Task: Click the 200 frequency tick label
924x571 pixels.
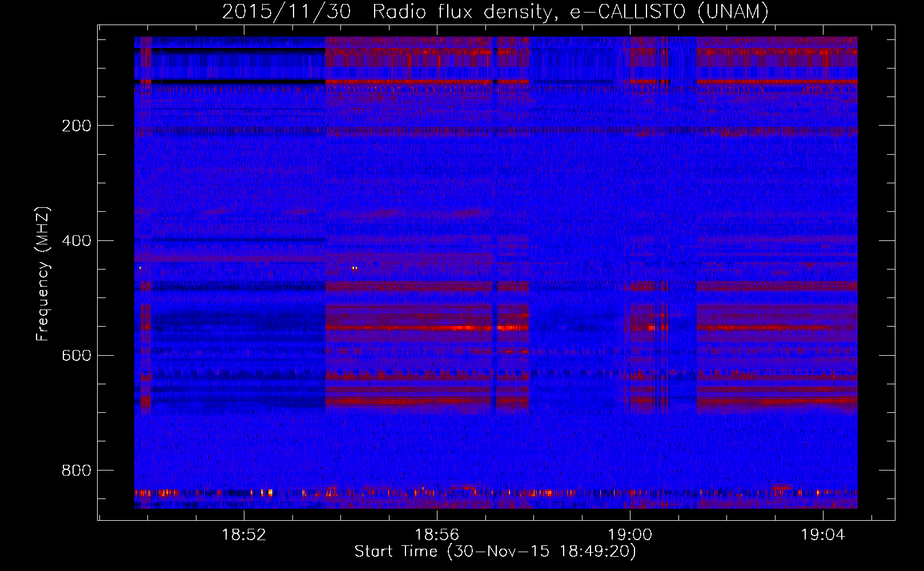Action: tap(77, 126)
